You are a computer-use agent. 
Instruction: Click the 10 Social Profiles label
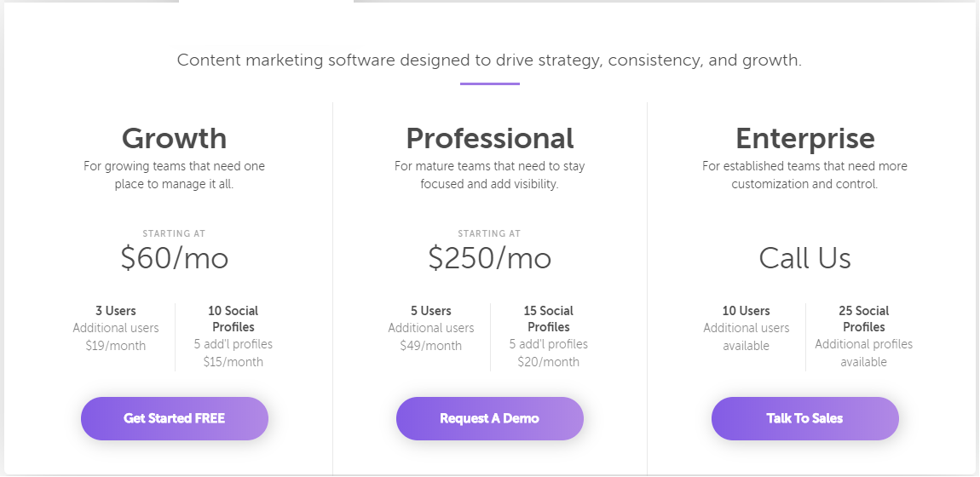click(x=233, y=319)
